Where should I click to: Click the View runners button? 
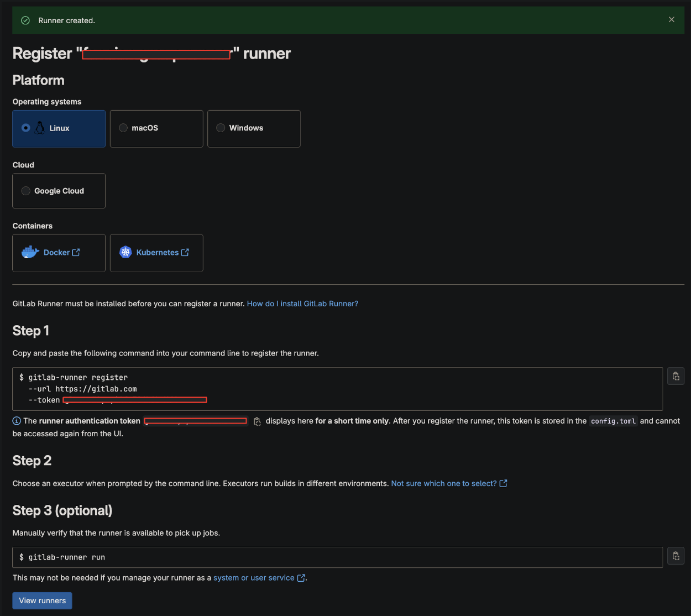coord(42,601)
